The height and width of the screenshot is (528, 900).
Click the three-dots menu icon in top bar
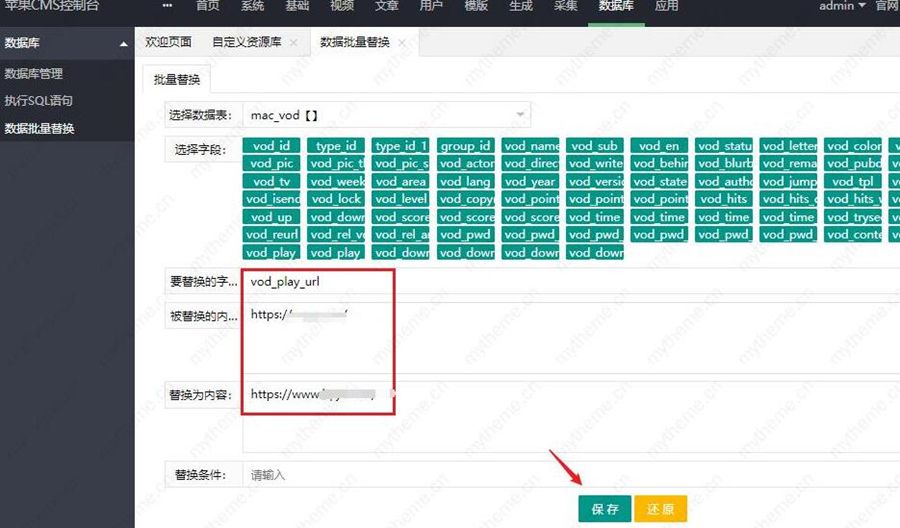click(x=167, y=6)
